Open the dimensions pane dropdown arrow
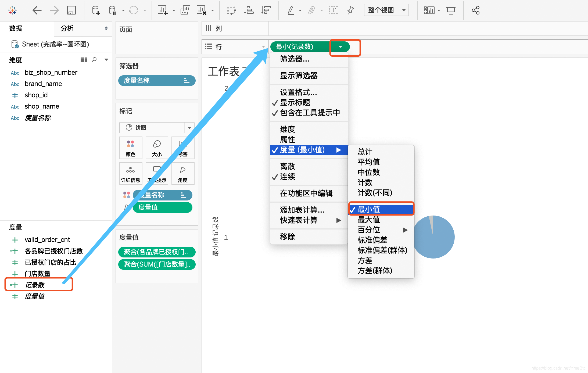The height and width of the screenshot is (373, 588). point(106,60)
